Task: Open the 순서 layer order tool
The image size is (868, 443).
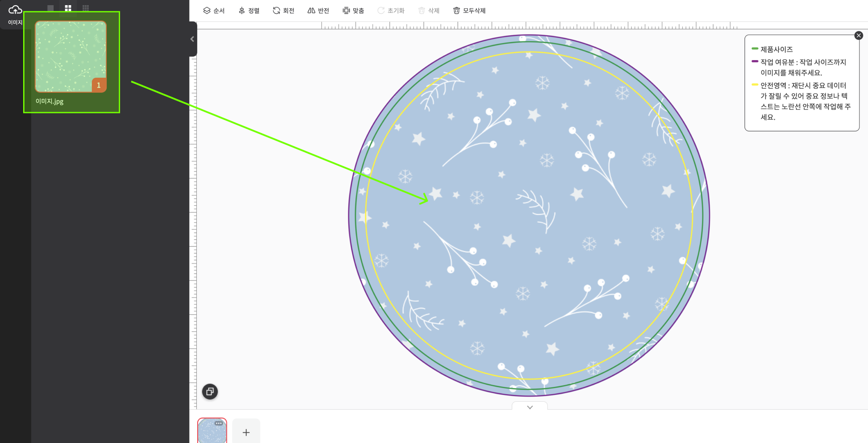Action: pos(214,11)
